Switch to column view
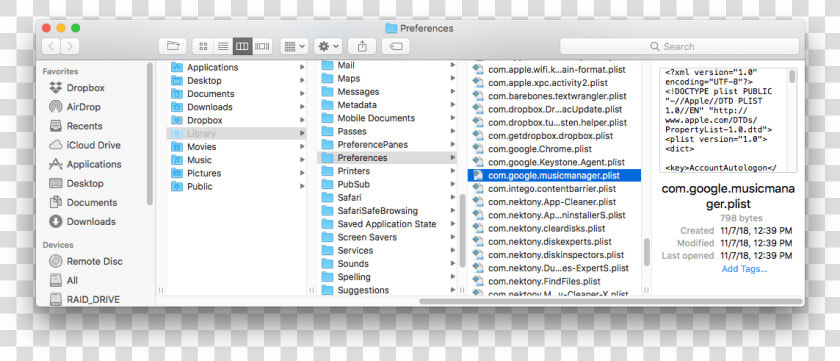Screen dimensions: 840x361 pos(242,46)
